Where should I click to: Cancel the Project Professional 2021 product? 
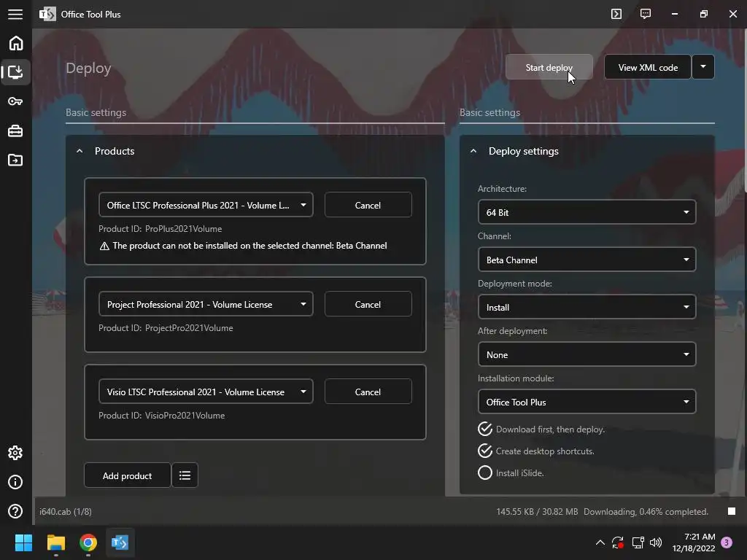[x=368, y=304]
